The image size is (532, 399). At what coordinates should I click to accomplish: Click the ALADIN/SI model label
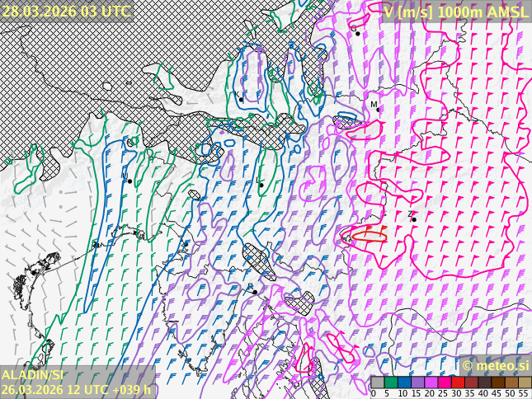click(32, 375)
